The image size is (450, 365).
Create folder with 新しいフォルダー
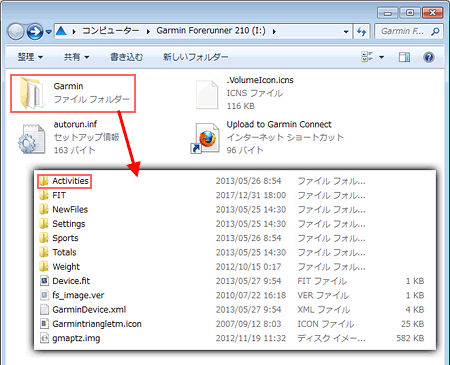[x=195, y=57]
